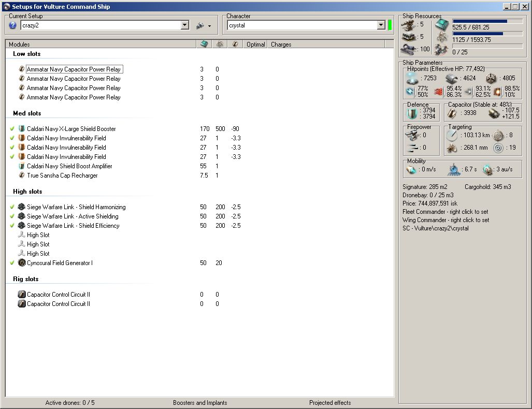Open Active drones panel at bottom

(70, 403)
